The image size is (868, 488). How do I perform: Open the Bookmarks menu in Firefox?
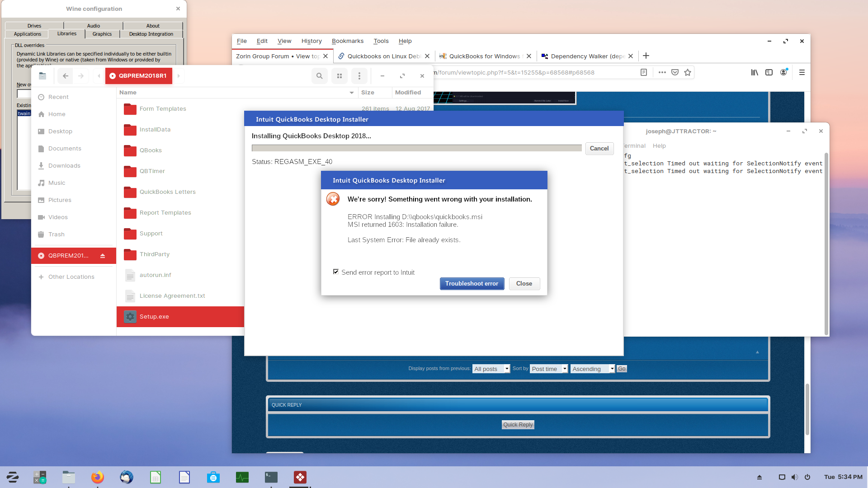coord(347,41)
